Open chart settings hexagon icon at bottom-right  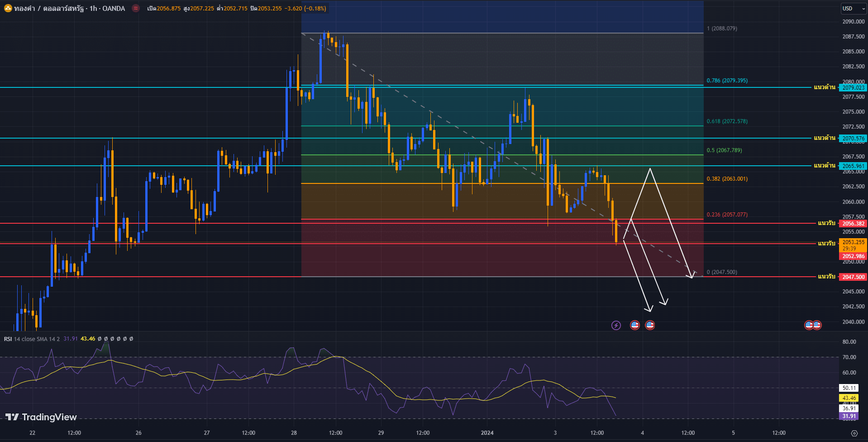coord(854,433)
